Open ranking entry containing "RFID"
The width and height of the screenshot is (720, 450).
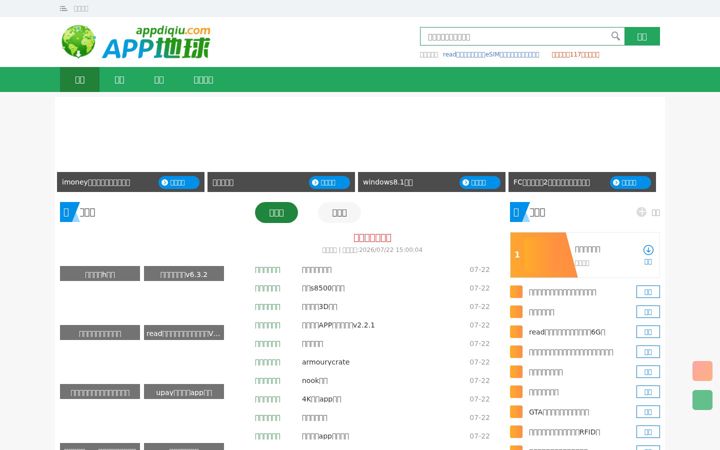click(x=564, y=432)
